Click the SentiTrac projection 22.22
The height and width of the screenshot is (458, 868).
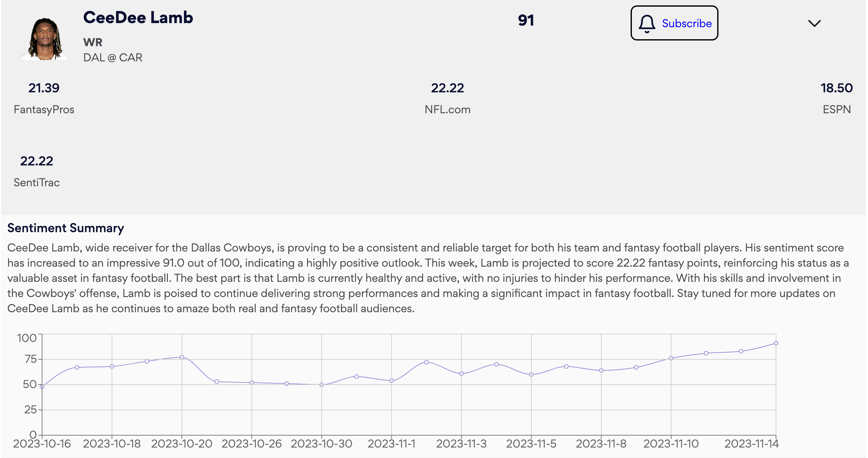pos(36,161)
